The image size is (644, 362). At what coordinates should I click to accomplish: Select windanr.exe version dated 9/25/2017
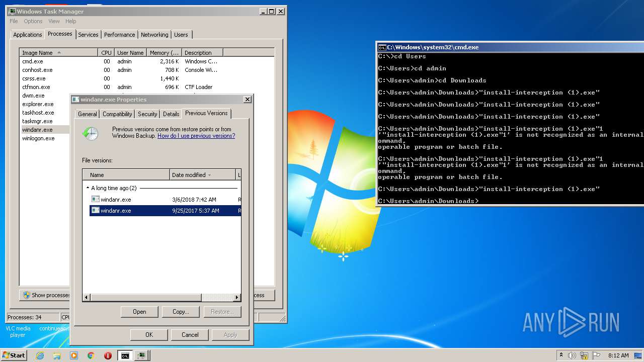[165, 211]
